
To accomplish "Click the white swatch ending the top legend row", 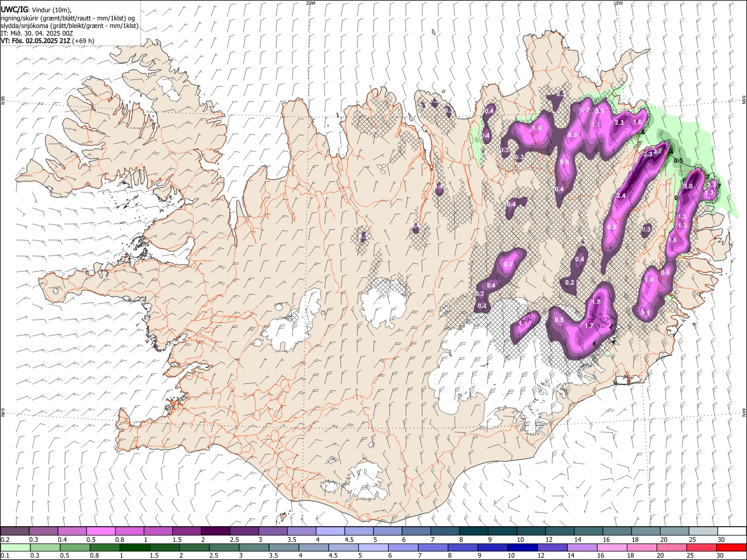I will [x=731, y=531].
